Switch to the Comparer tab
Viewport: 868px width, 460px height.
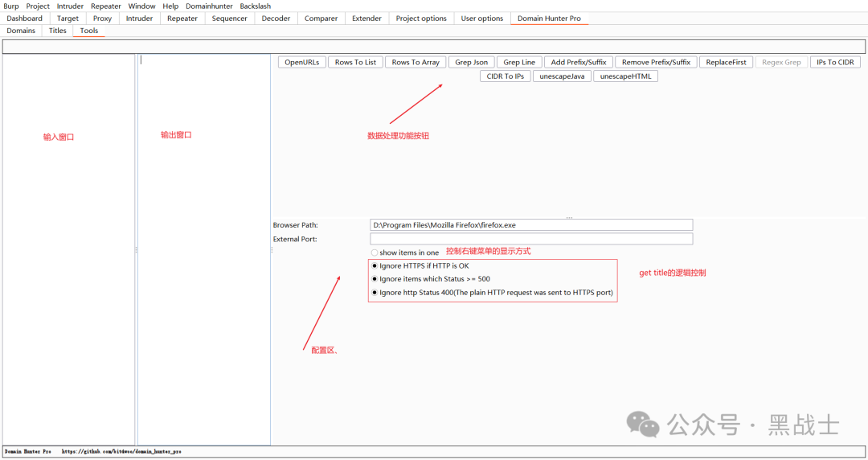point(321,18)
